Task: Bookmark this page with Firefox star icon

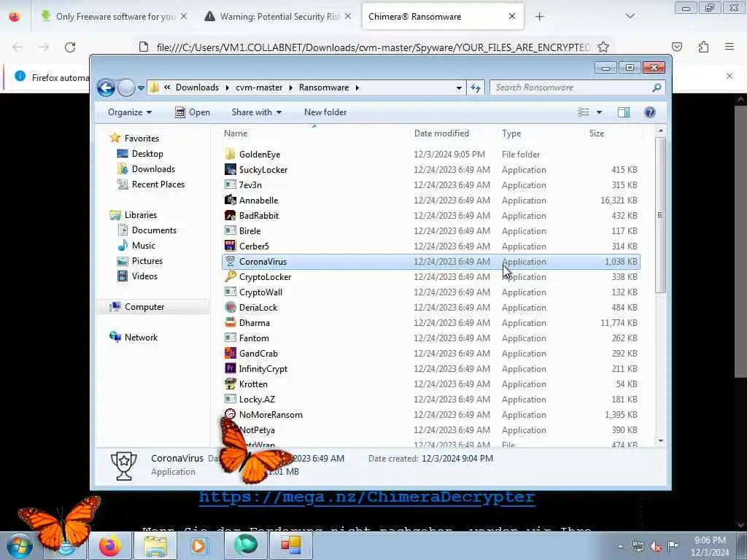Action: pyautogui.click(x=603, y=47)
